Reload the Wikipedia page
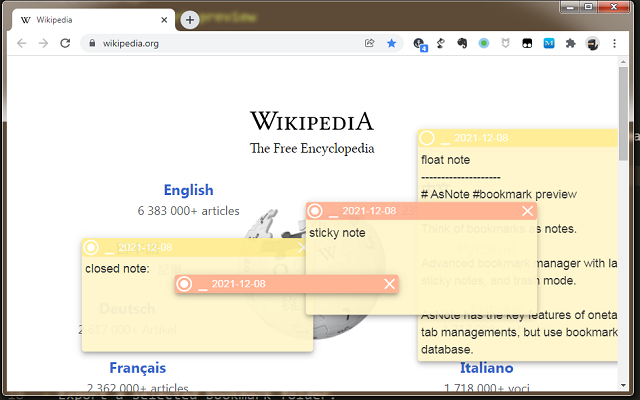The image size is (640, 400). 65,43
